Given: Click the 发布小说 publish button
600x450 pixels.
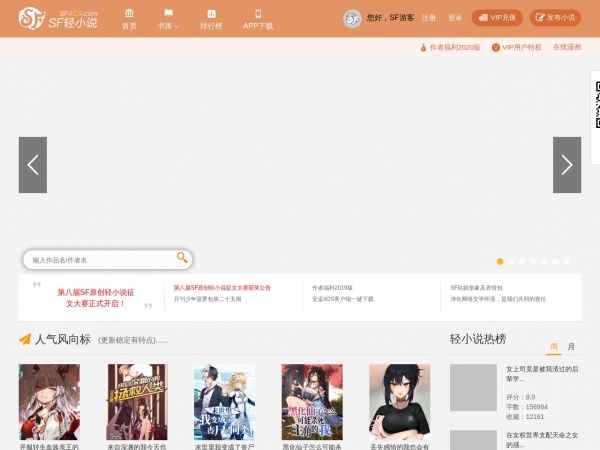Looking at the screenshot, I should [555, 18].
